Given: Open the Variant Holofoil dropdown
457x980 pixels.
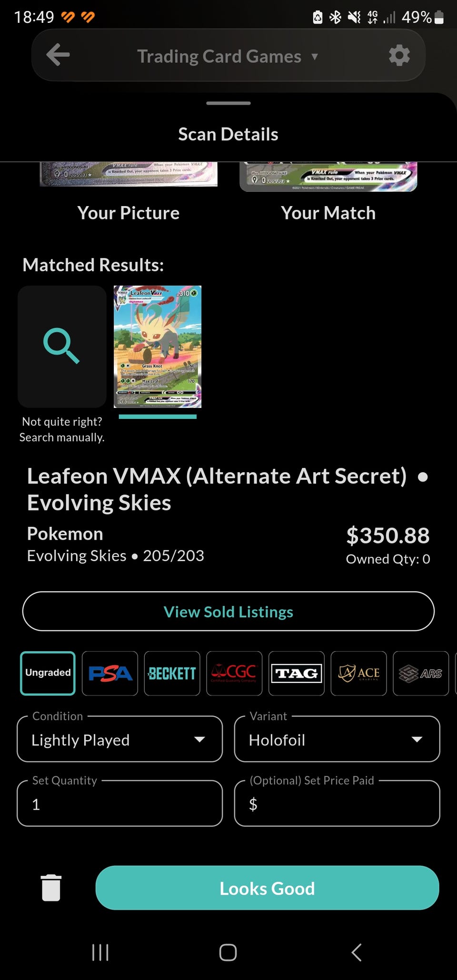Looking at the screenshot, I should click(337, 739).
